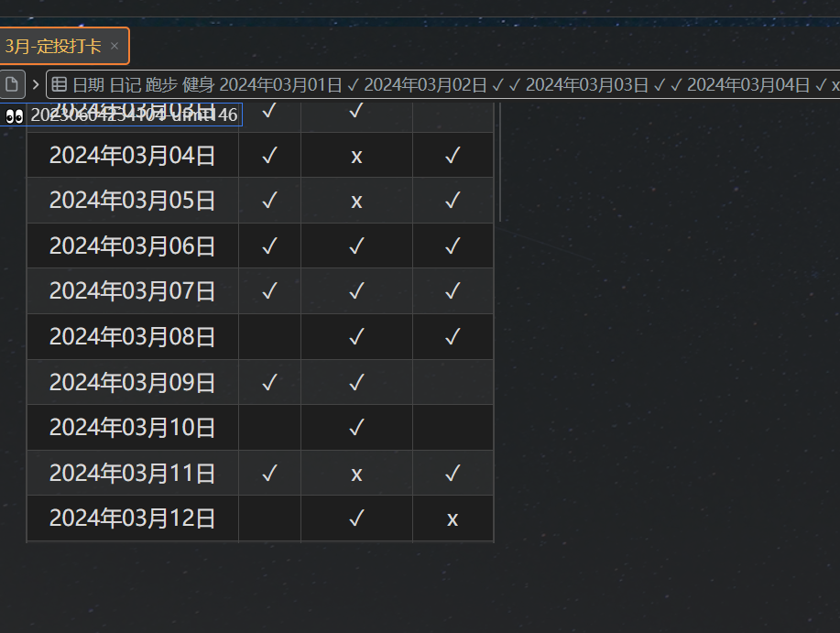The height and width of the screenshot is (633, 840).
Task: Select the 2024年03月11日 date cell
Action: point(132,474)
